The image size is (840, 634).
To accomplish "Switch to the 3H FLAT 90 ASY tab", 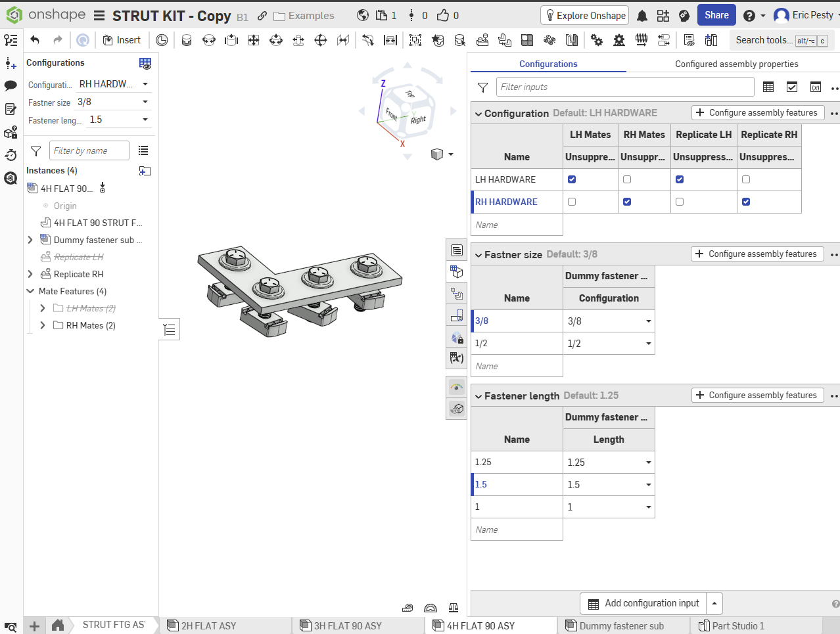I will (x=359, y=625).
